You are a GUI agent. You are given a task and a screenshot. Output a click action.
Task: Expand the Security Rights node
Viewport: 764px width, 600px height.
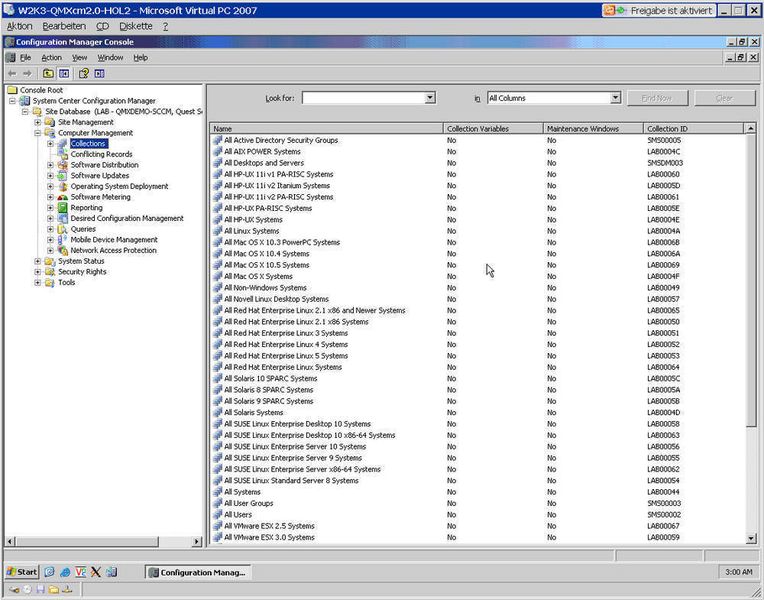pos(38,272)
